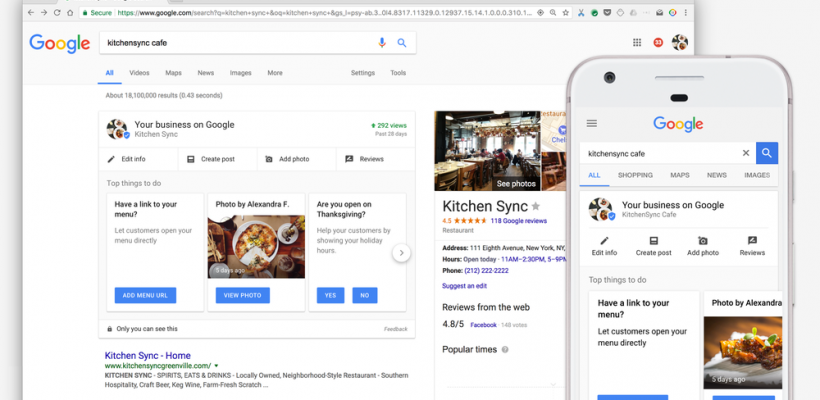The image size is (820, 400).
Task: Expand the More search filters menu
Action: pyautogui.click(x=275, y=73)
